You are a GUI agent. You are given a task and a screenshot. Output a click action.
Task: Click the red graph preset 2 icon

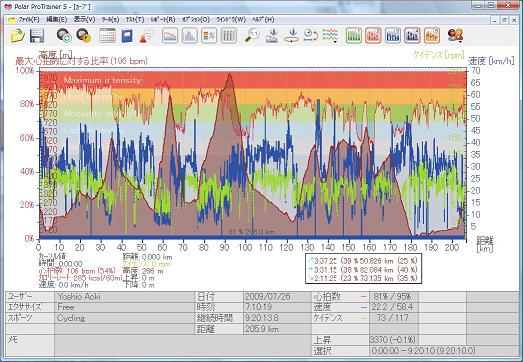pos(373,35)
